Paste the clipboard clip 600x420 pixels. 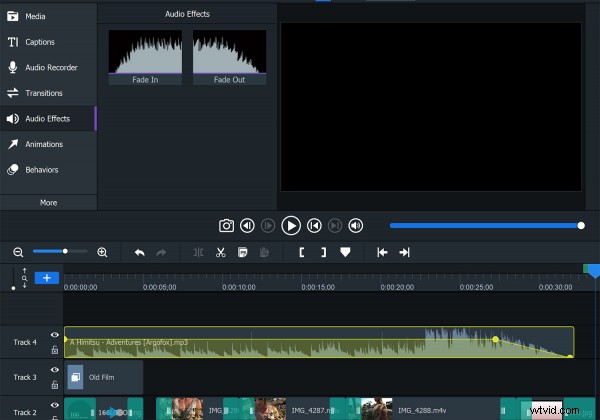tap(264, 252)
